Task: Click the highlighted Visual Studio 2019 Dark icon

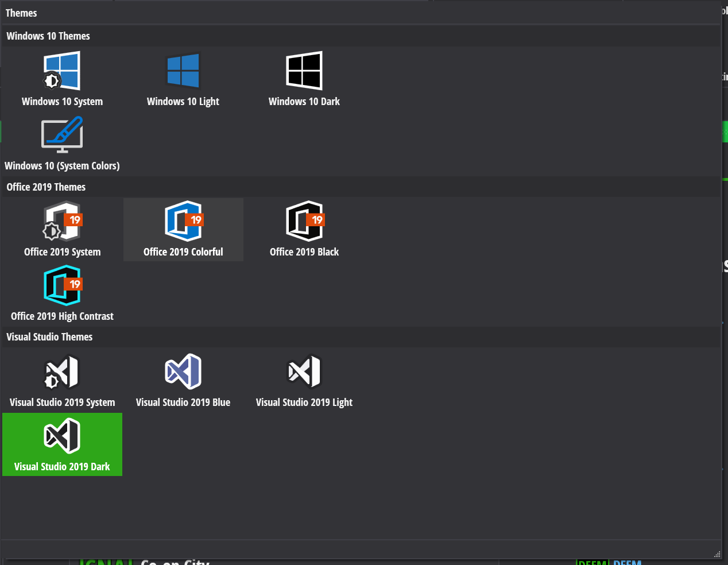Action: [x=62, y=436]
